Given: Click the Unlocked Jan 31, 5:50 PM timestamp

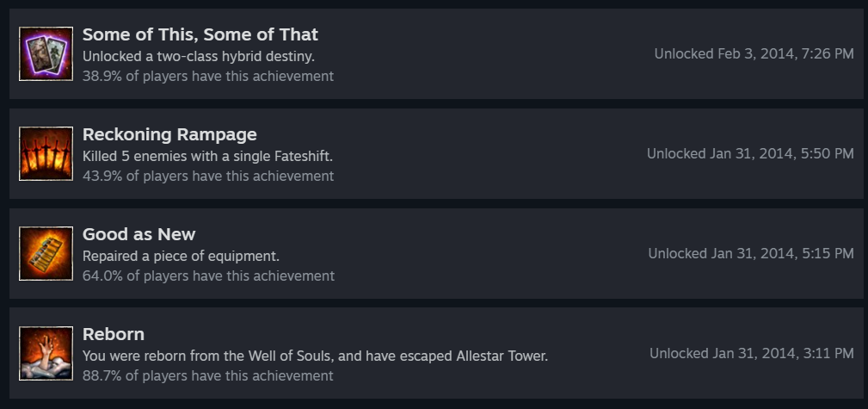Looking at the screenshot, I should (x=750, y=153).
